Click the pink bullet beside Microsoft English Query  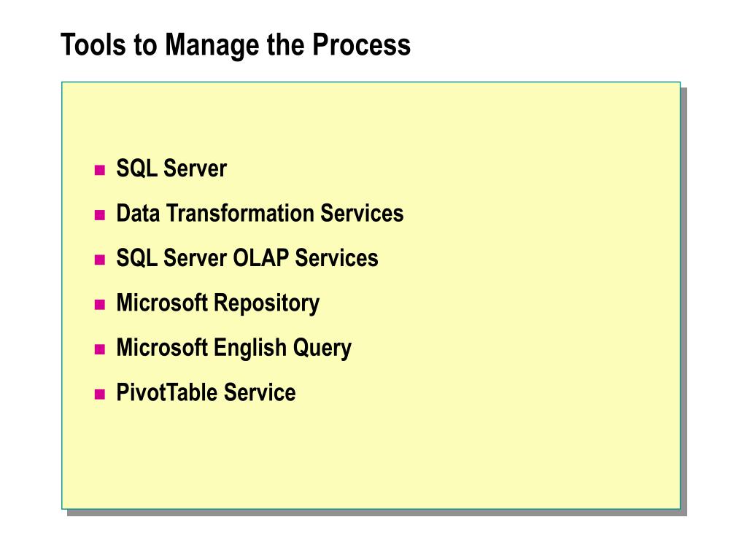pyautogui.click(x=99, y=349)
